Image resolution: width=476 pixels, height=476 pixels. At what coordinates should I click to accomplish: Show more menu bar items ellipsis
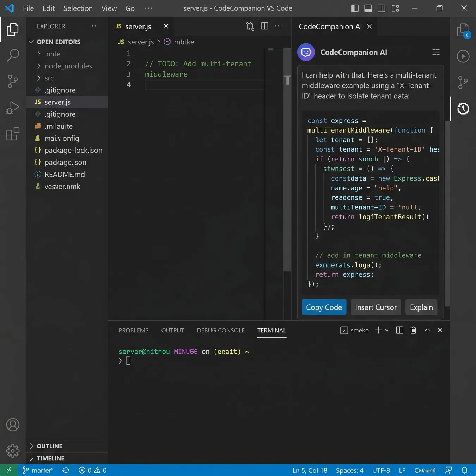(148, 8)
